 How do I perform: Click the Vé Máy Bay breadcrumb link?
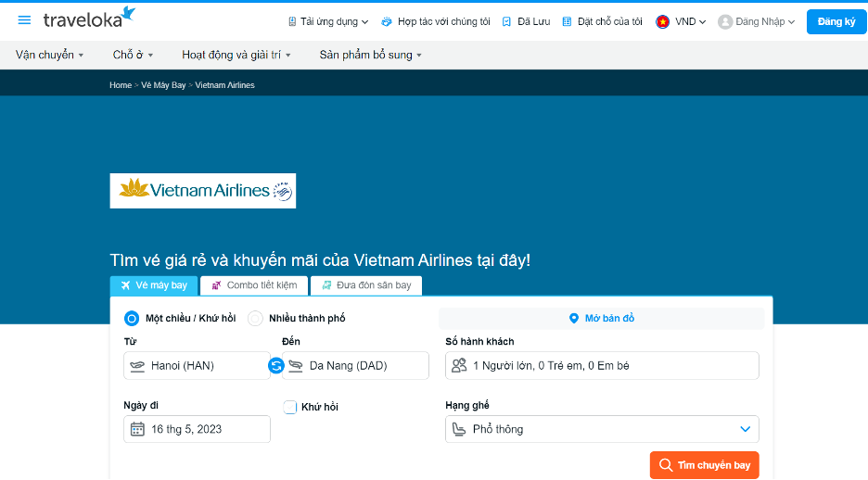point(163,85)
